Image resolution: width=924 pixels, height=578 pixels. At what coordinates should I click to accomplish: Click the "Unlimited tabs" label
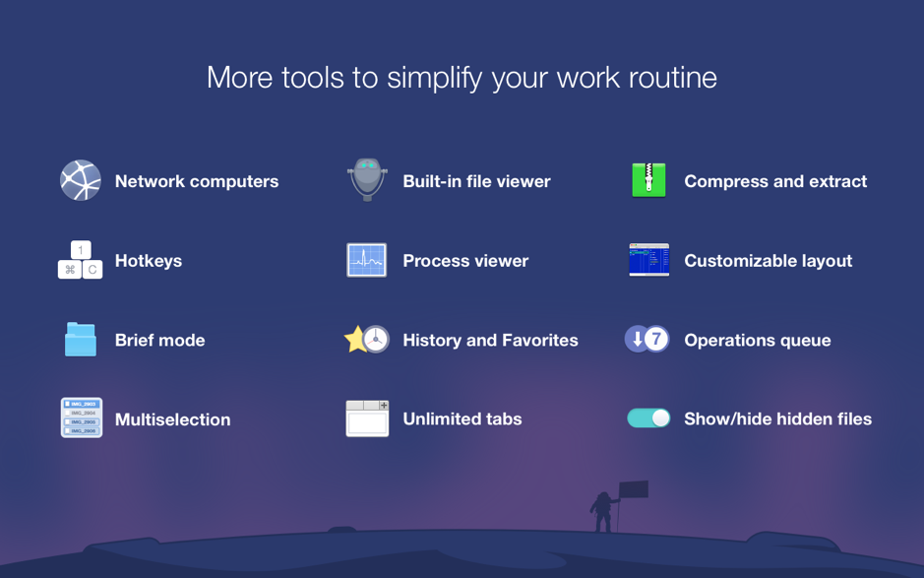(x=462, y=418)
